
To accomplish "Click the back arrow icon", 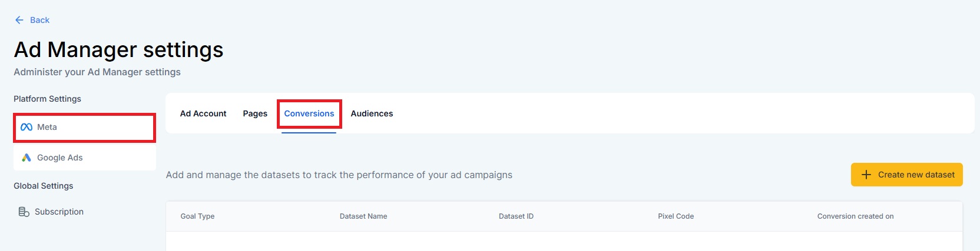I will pos(19,20).
